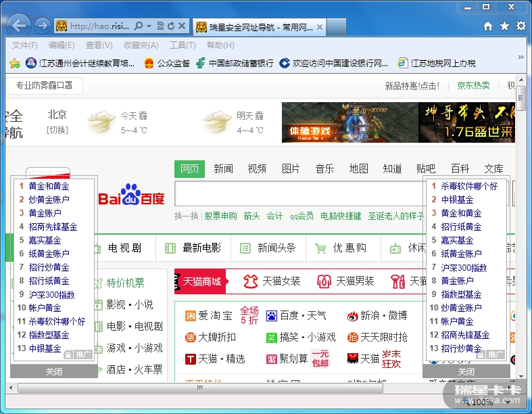
Task: Toggle compatibility view icon in address bar
Action: (160, 26)
